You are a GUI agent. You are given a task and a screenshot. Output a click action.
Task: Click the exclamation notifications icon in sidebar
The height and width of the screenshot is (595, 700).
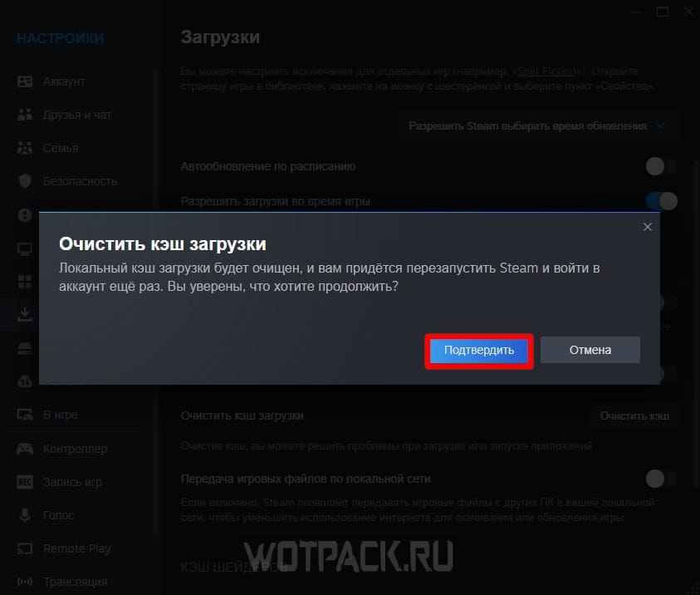[25, 215]
